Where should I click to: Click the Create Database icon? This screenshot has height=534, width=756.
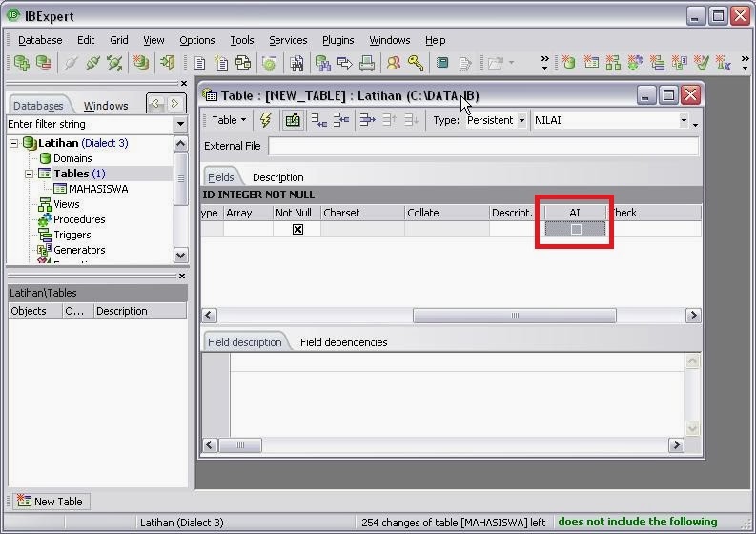tap(141, 63)
